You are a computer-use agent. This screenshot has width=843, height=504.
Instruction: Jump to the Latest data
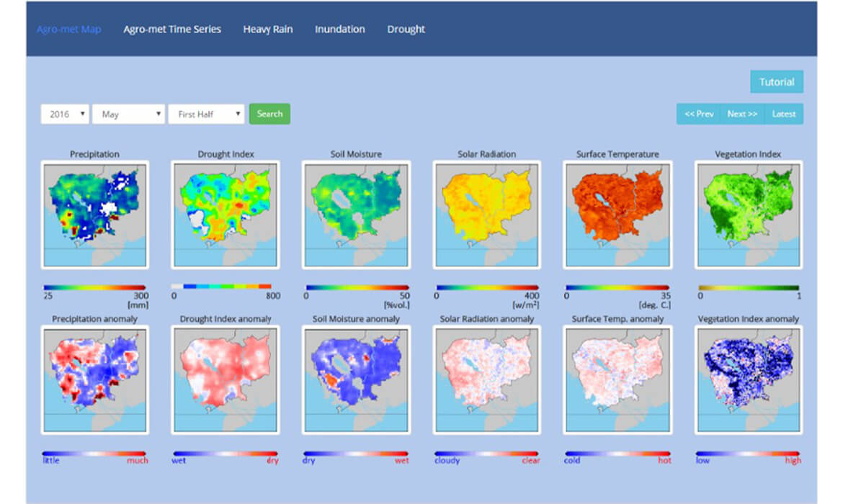pyautogui.click(x=783, y=114)
